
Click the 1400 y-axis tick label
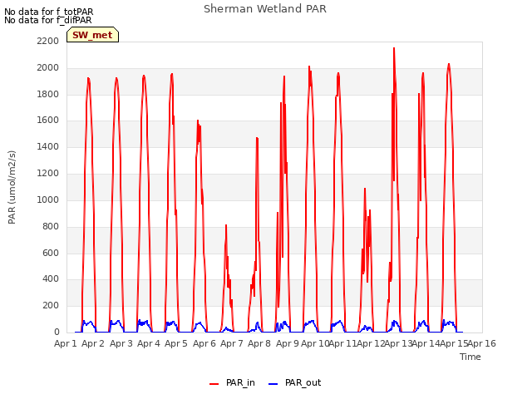(48, 146)
